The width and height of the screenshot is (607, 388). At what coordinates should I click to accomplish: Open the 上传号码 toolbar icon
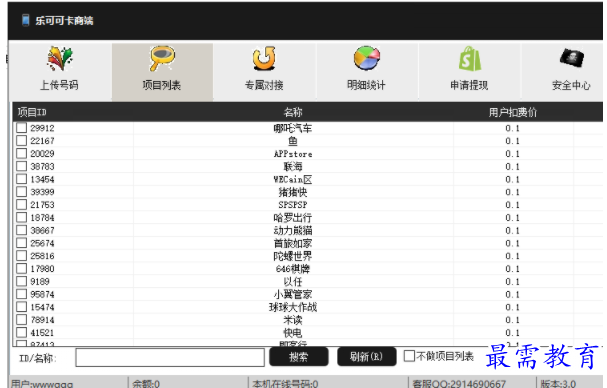(60, 59)
